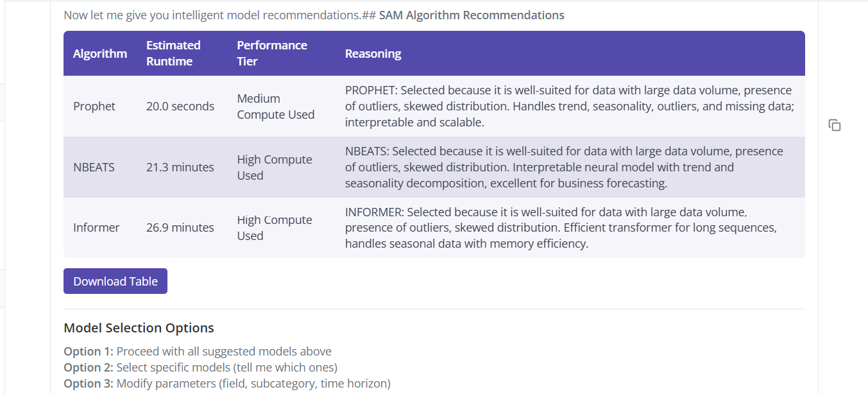
Task: Click the High Compute Used cell for NBEATS
Action: [275, 167]
